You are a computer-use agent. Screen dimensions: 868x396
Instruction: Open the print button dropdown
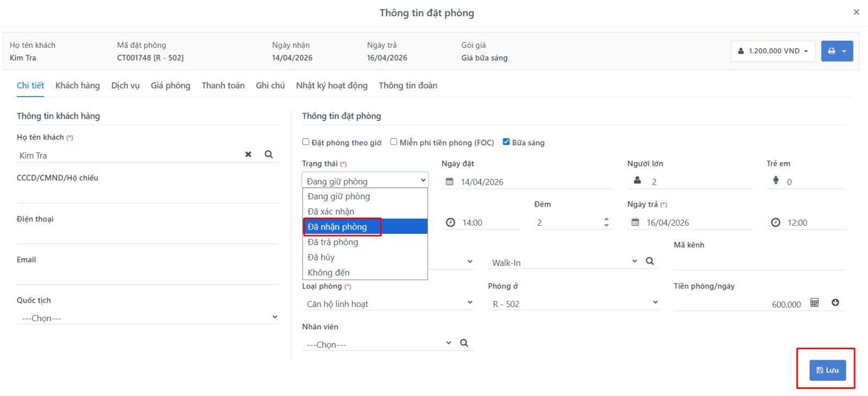coord(837,51)
